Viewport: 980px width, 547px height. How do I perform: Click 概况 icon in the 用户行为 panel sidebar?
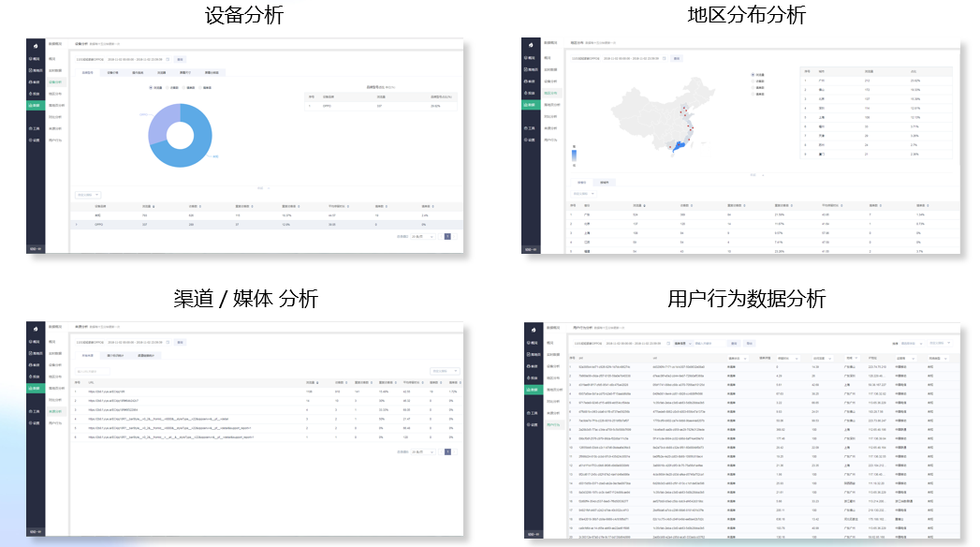[x=531, y=341]
